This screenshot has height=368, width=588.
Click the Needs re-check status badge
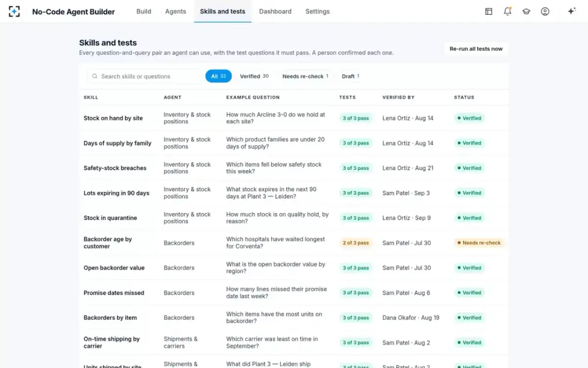pyautogui.click(x=479, y=243)
